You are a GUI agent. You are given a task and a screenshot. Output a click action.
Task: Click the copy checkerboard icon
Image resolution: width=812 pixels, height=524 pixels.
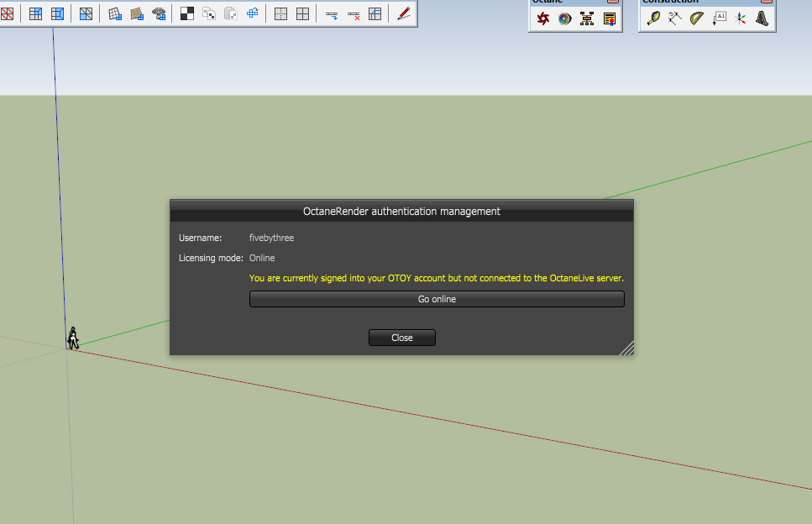click(x=209, y=14)
